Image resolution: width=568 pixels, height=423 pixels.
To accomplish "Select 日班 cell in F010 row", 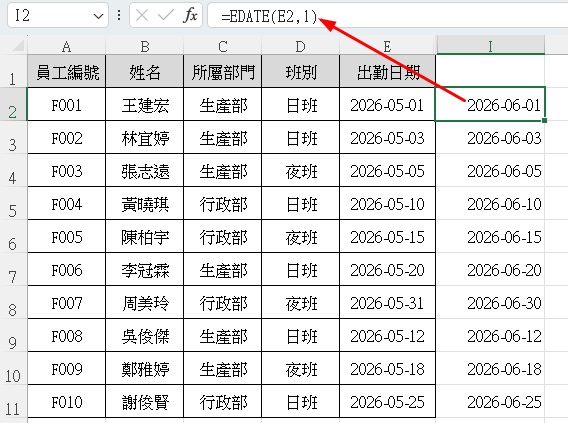I will point(301,401).
